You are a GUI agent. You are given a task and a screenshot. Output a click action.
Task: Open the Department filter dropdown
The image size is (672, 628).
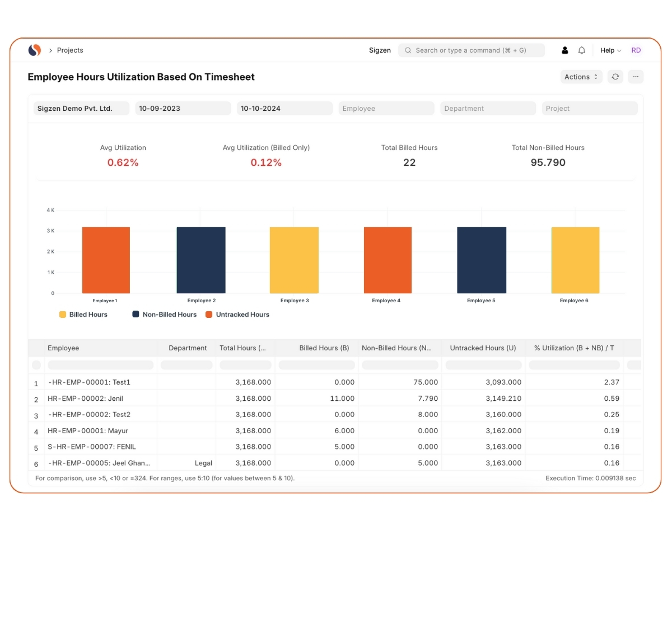coord(488,109)
